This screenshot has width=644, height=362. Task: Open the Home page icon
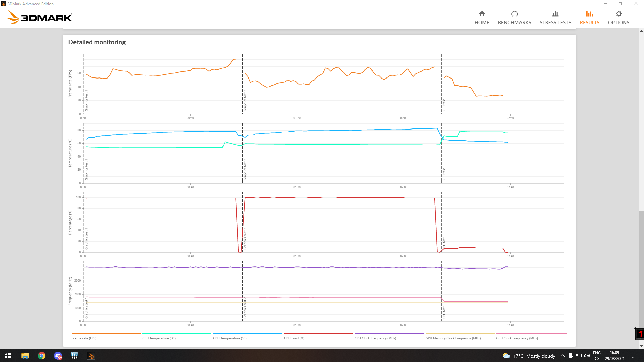coord(482,14)
